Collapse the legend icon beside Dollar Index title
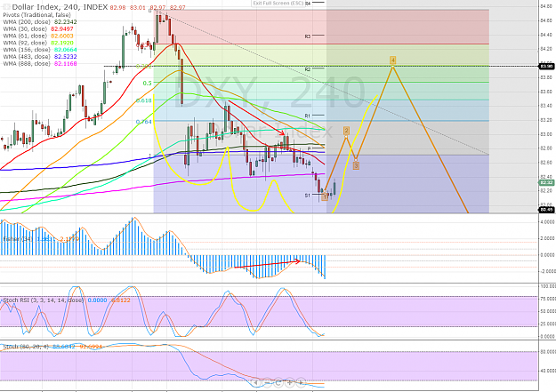The width and height of the screenshot is (556, 392). pyautogui.click(x=6, y=7)
